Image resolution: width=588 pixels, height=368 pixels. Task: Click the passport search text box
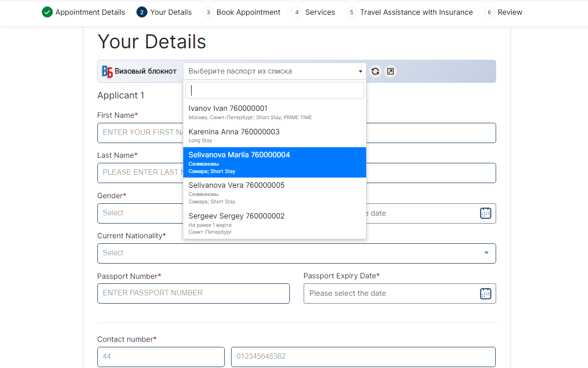click(274, 91)
